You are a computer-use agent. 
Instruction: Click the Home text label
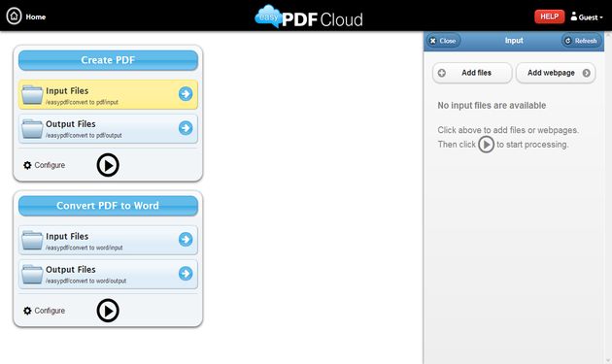(x=36, y=17)
